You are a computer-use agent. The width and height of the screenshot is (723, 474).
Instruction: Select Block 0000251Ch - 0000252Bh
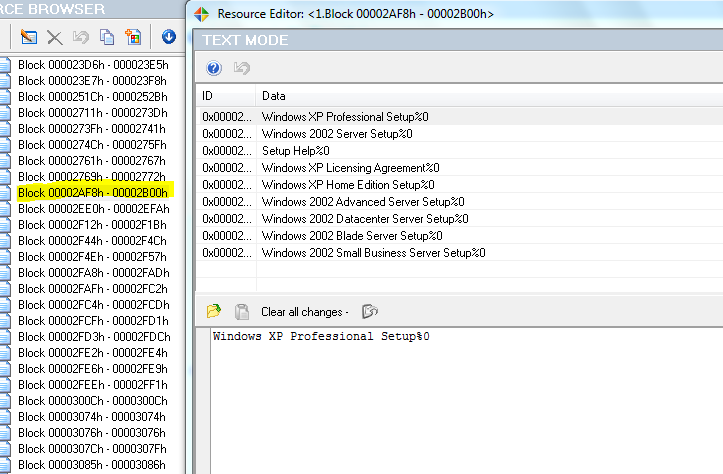point(93,97)
